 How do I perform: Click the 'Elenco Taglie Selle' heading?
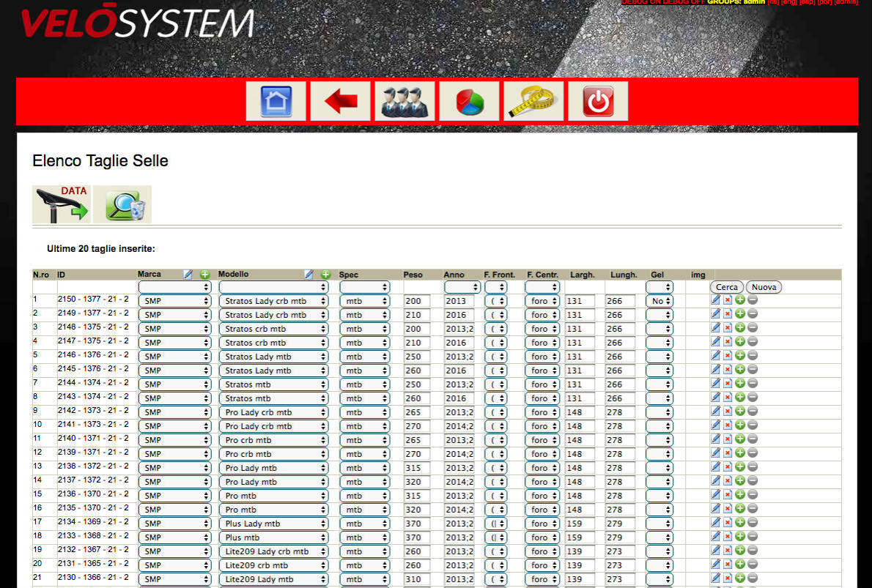coord(100,161)
